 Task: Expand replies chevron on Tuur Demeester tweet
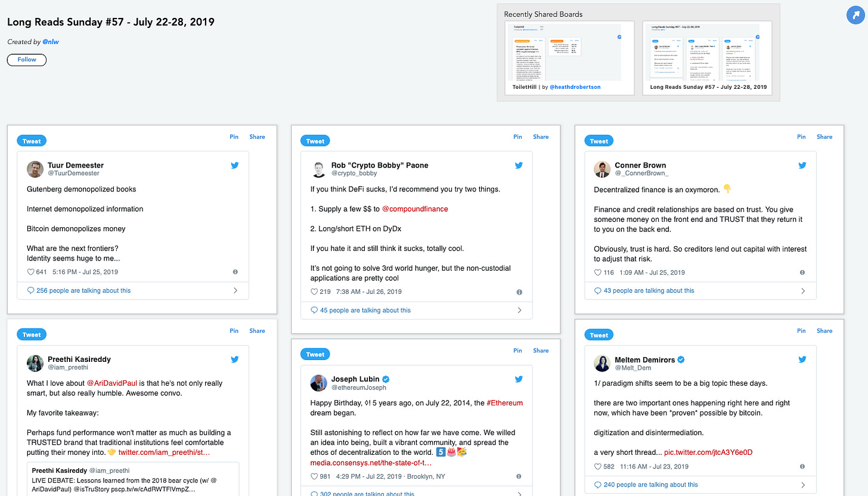pyautogui.click(x=235, y=290)
